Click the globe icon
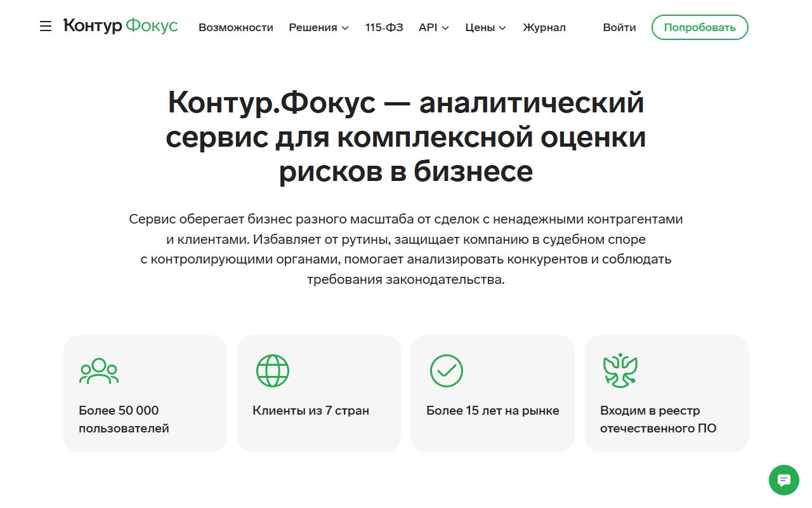 click(273, 371)
